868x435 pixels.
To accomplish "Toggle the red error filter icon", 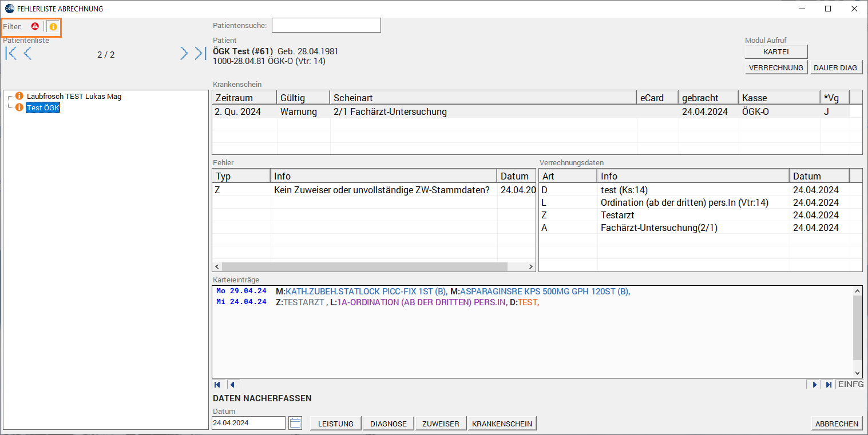I will tap(35, 26).
